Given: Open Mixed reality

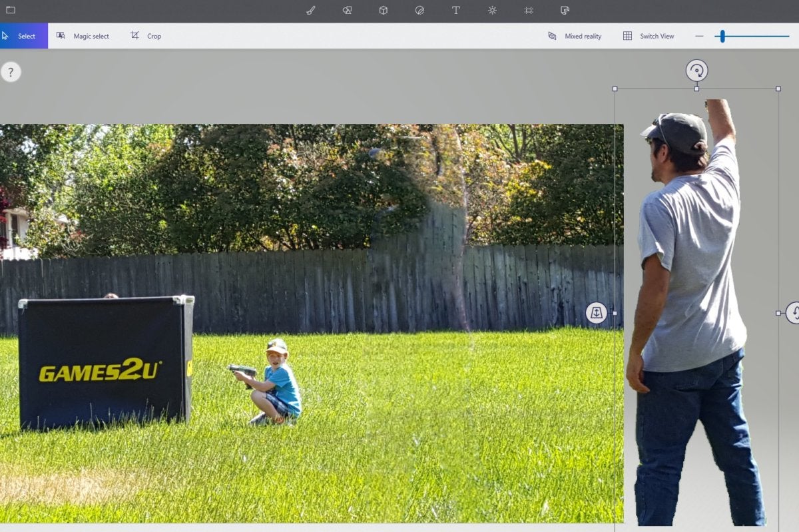Looking at the screenshot, I should [575, 36].
